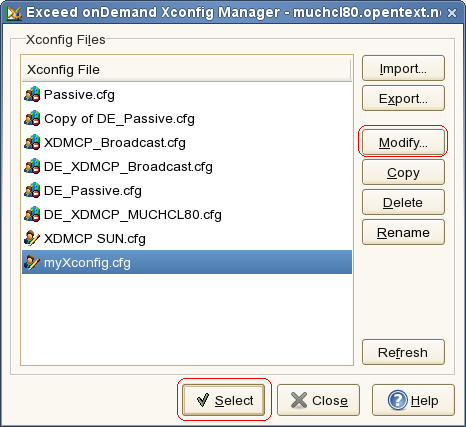This screenshot has width=466, height=427.
Task: Click the Exceed title bar application icon
Action: 14,13
